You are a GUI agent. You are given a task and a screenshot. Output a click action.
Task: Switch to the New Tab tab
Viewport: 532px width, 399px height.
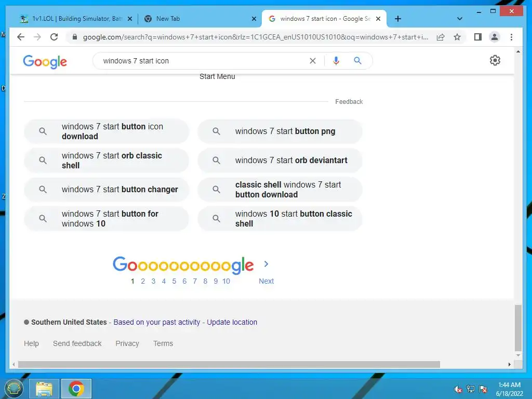[x=199, y=19]
